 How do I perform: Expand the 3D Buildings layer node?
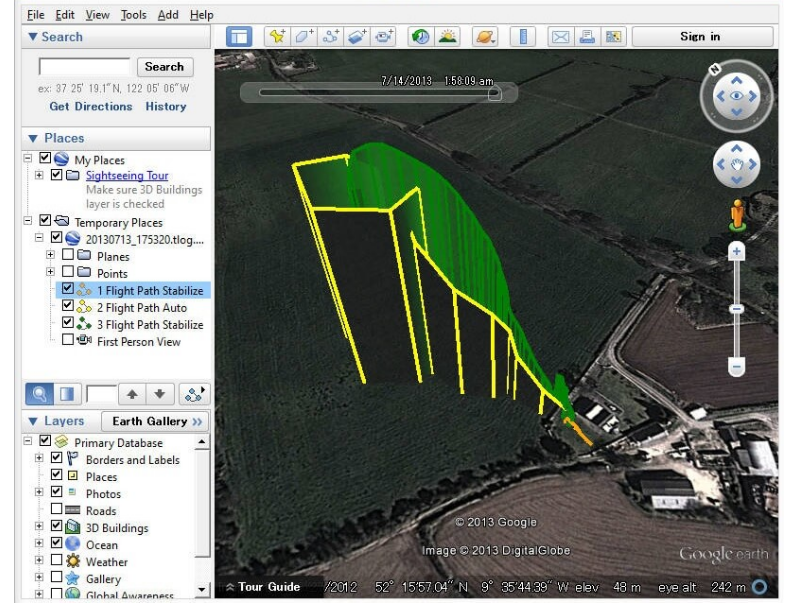point(39,526)
